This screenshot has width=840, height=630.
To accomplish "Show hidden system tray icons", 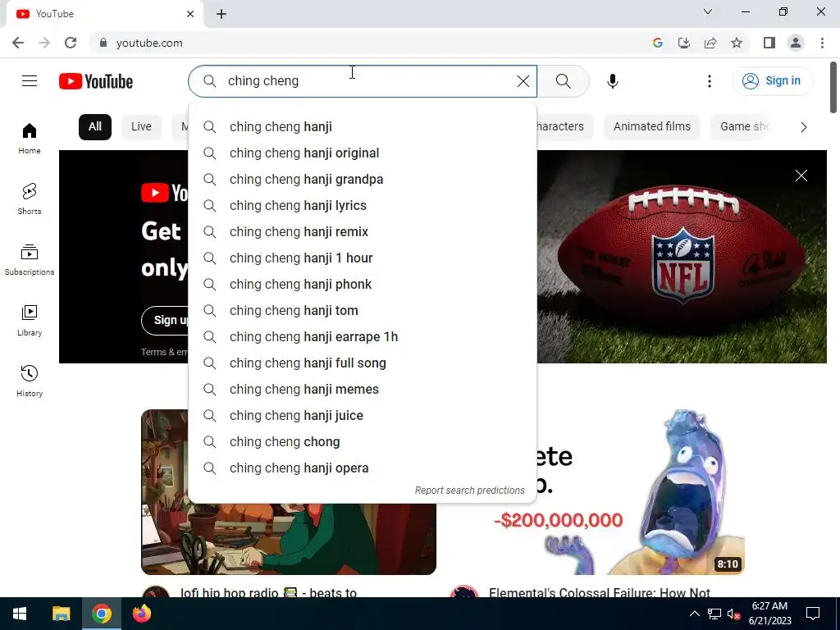I will tap(694, 614).
